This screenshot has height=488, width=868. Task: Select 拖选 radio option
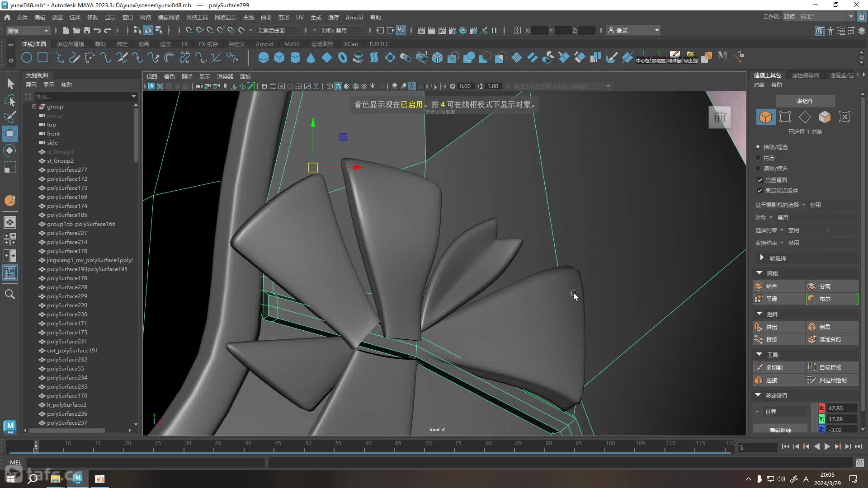point(758,158)
